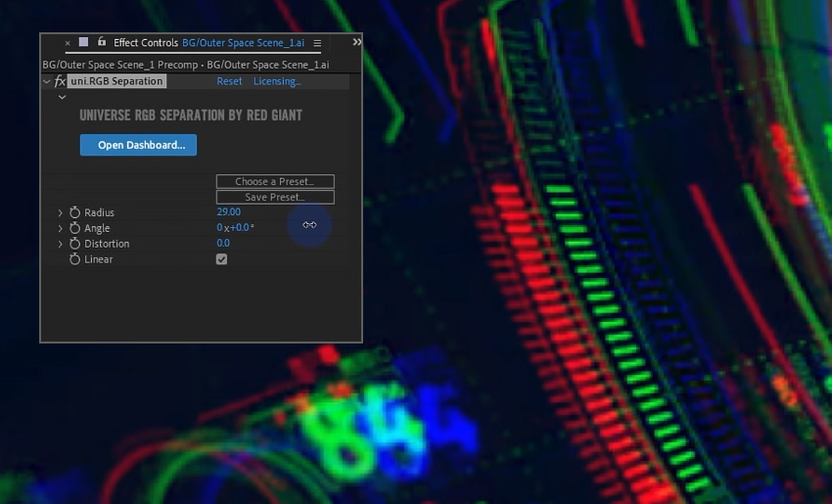Open Licensing for the effect
Screen dimensions: 832x504
277,81
